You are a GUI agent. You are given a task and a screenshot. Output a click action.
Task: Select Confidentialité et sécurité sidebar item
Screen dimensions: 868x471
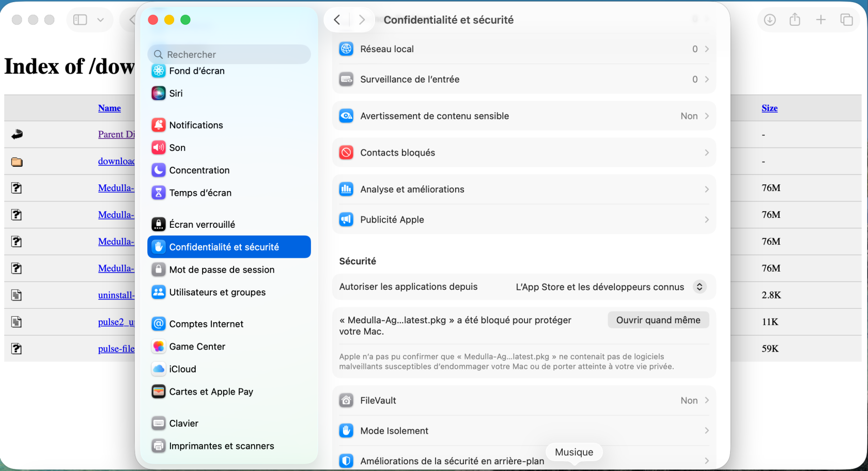pos(229,247)
